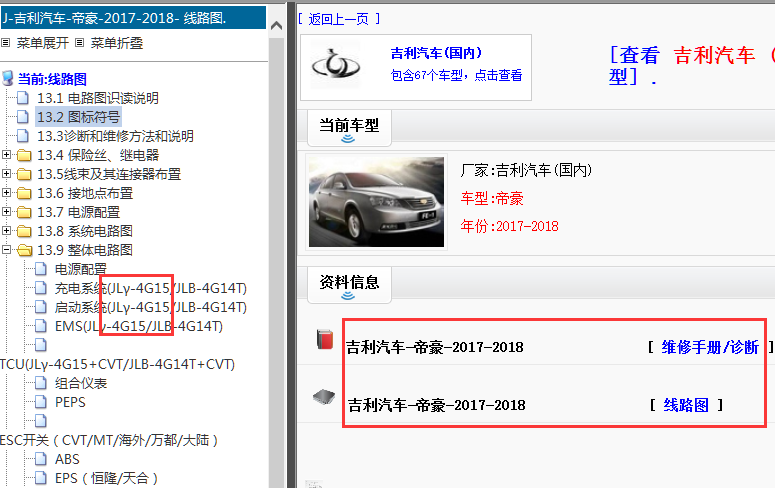Collapse the 13.9 整体电路图 node
Image resolution: width=775 pixels, height=488 pixels.
(6, 250)
